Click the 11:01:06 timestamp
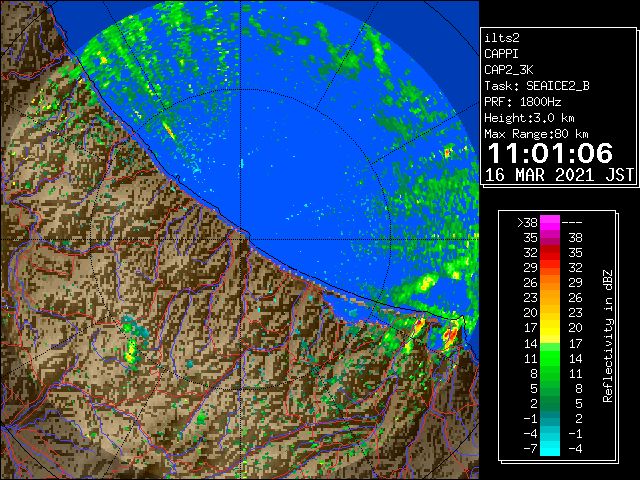The height and width of the screenshot is (480, 640). (550, 153)
